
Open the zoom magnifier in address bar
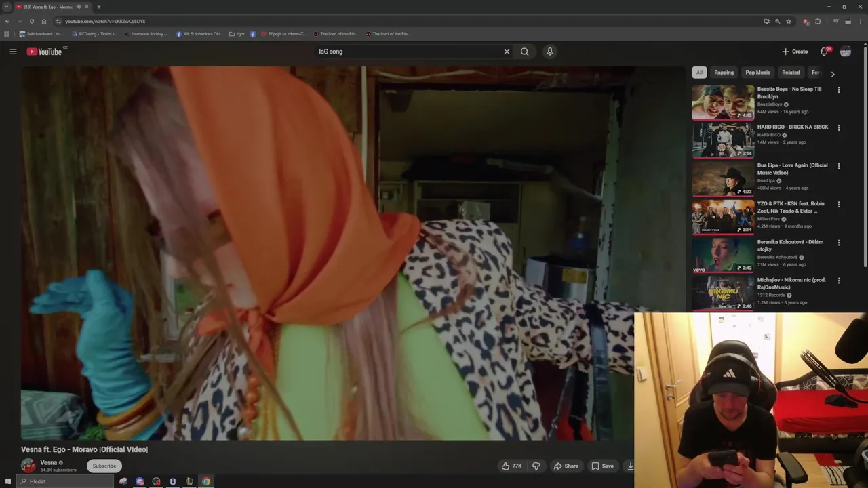[x=778, y=21]
